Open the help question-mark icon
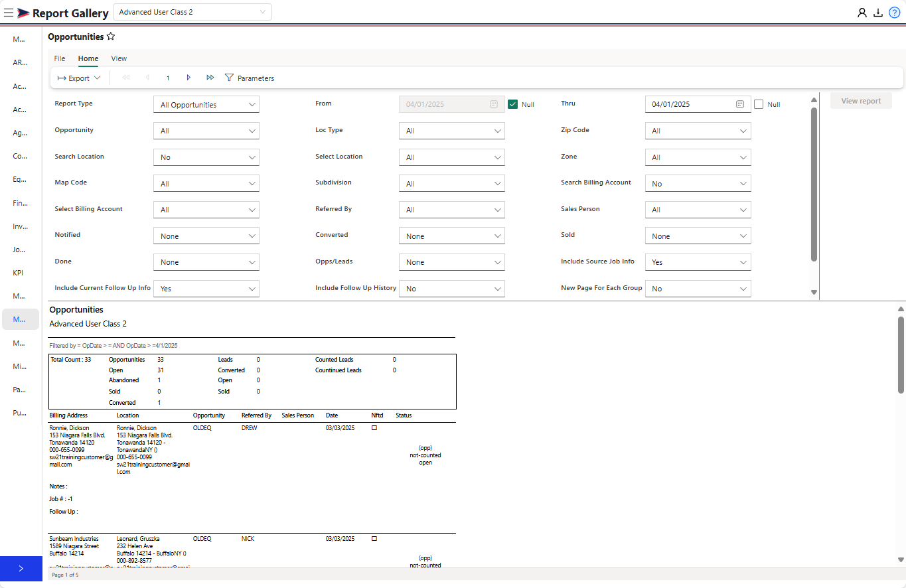This screenshot has width=906, height=588. point(894,12)
